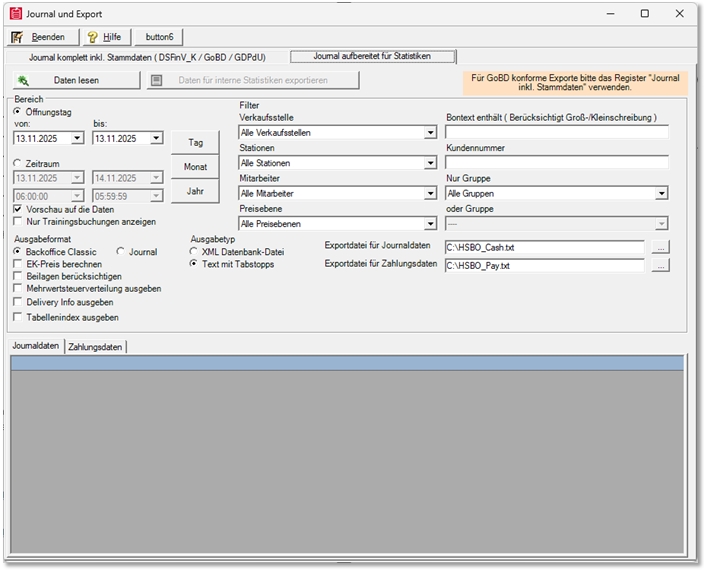Toggle Mehrwertsteuerverteilung ausgeben checkbox
The image size is (704, 571).
(18, 288)
